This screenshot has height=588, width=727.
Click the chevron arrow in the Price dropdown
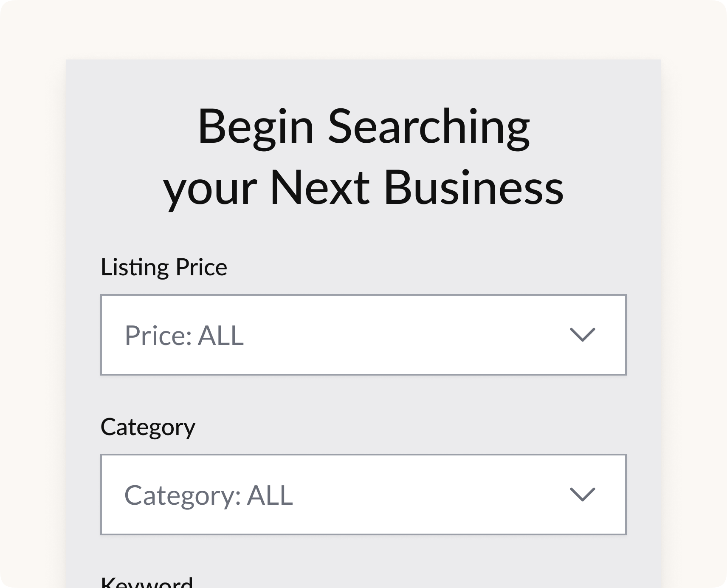point(582,335)
